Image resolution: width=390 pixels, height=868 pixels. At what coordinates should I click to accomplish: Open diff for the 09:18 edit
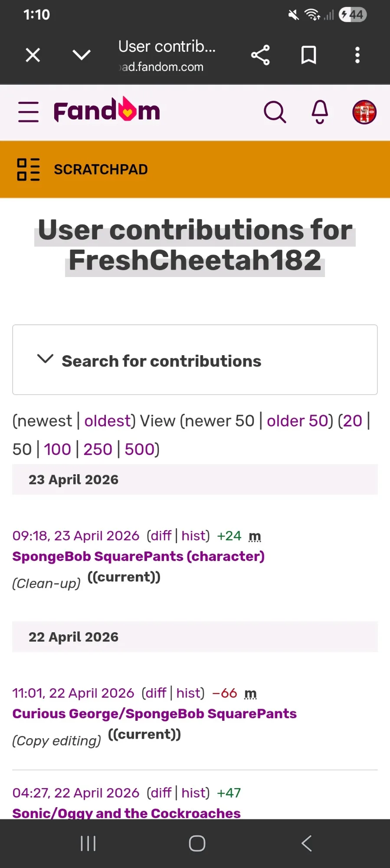[x=161, y=536]
